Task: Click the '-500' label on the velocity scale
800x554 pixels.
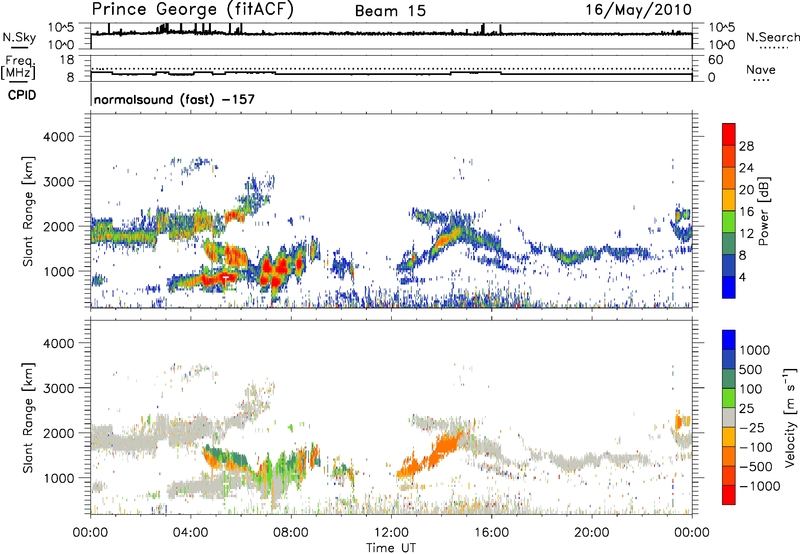Action: [756, 467]
